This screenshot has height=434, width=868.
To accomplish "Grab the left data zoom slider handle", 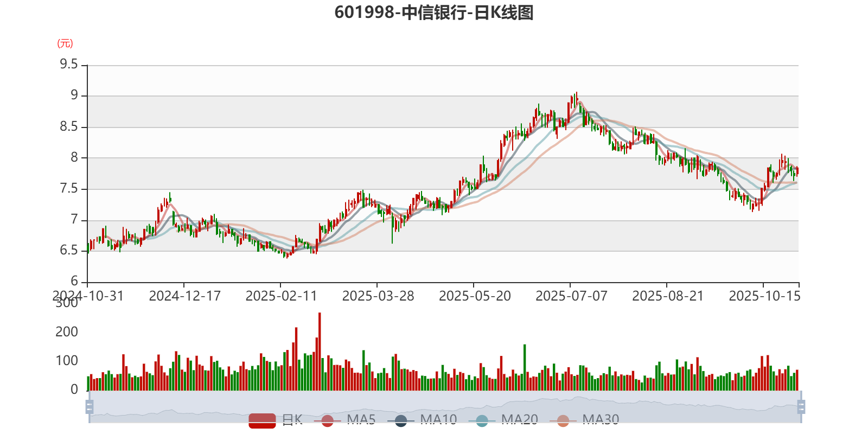I will [x=90, y=406].
